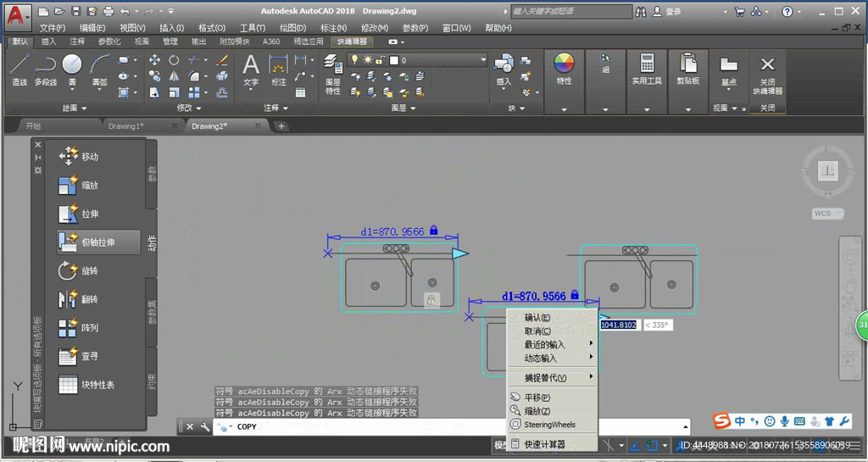The image size is (868, 462).
Task: Click the Move icon in 修改 panel
Action: 154,59
